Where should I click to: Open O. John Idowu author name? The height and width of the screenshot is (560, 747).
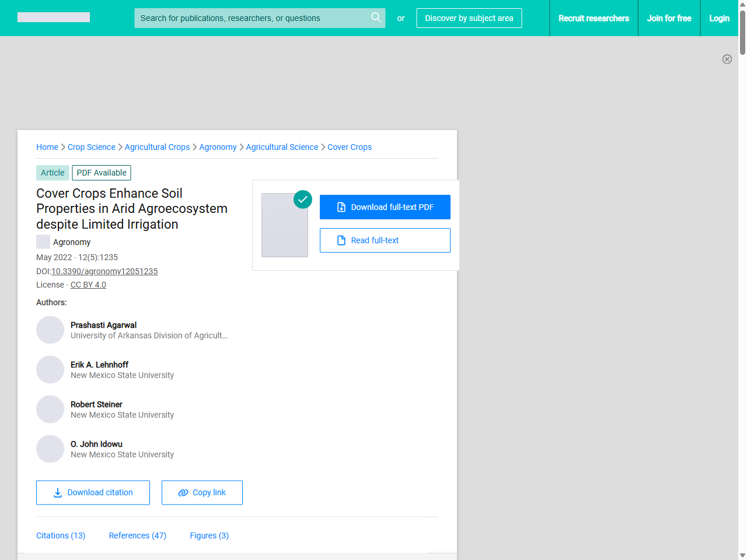[x=96, y=444]
